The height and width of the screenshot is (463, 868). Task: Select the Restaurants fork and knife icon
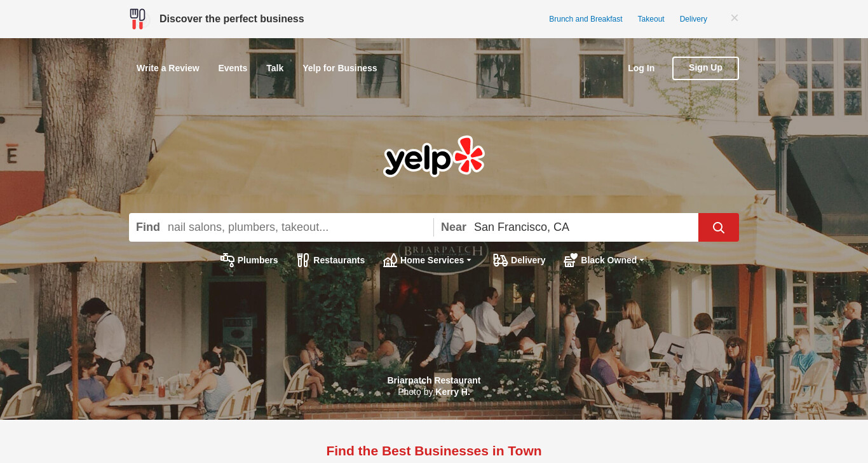coord(303,260)
